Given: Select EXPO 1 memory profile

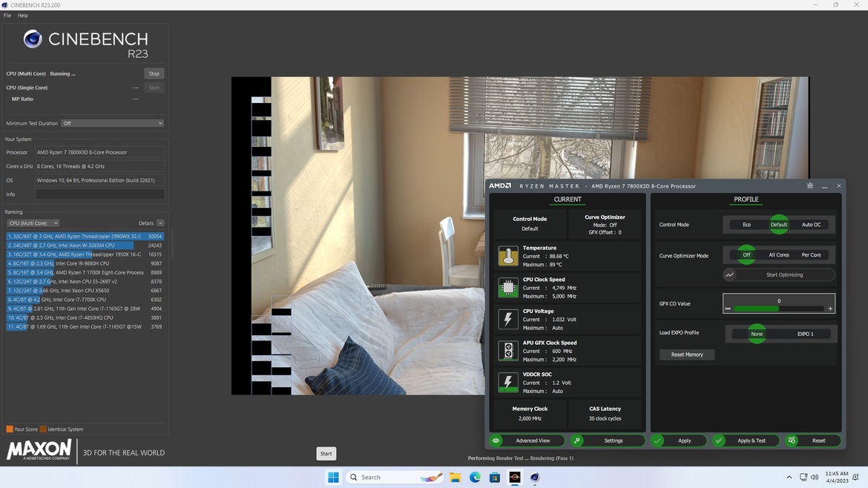Looking at the screenshot, I should 806,334.
